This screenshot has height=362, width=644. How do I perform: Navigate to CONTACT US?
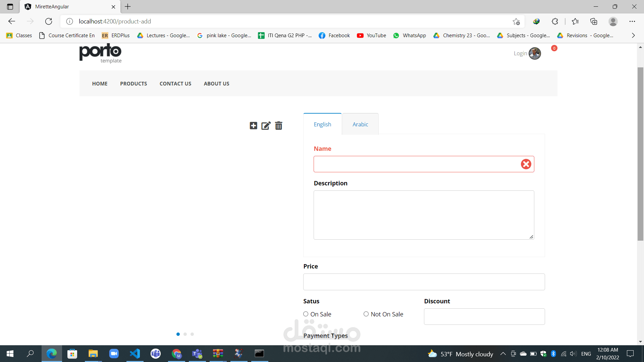tap(175, 83)
